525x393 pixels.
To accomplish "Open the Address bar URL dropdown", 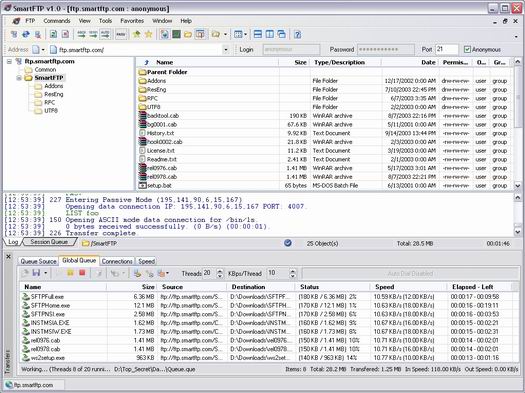I will 226,50.
